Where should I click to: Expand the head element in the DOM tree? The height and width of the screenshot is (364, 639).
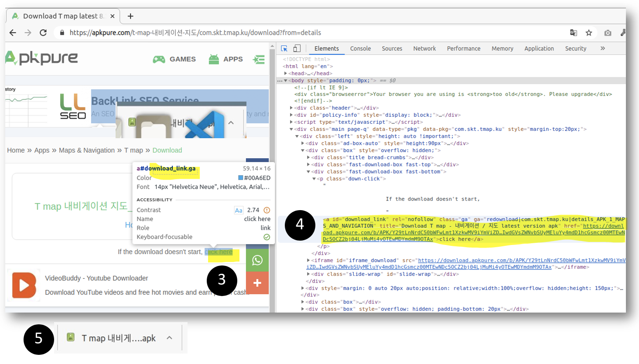285,73
